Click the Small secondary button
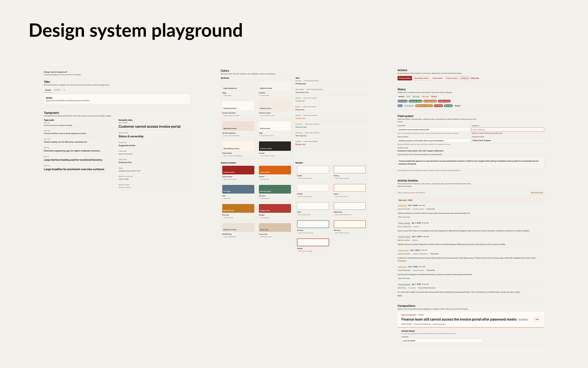588x368 pixels. [x=452, y=78]
